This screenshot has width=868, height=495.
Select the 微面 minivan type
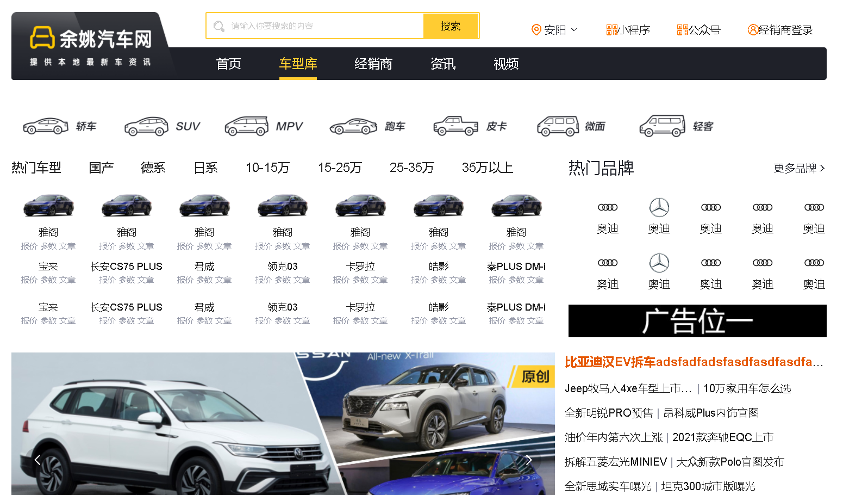point(571,126)
